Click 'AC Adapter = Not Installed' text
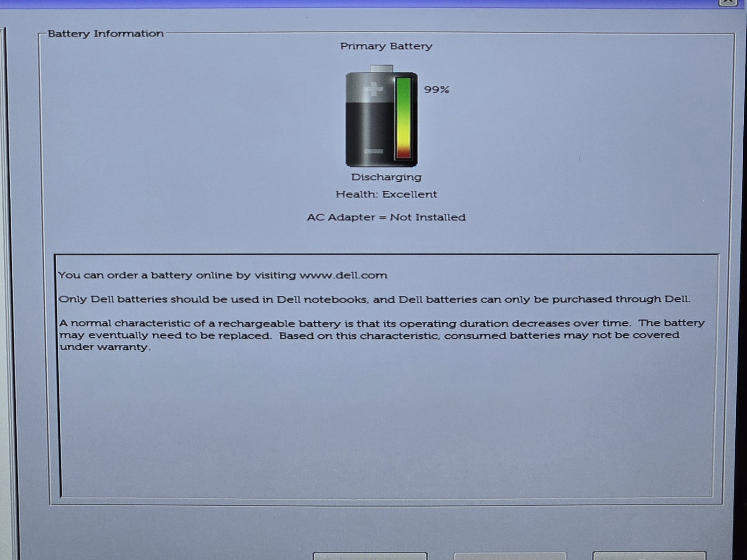The width and height of the screenshot is (747, 560). 386,217
